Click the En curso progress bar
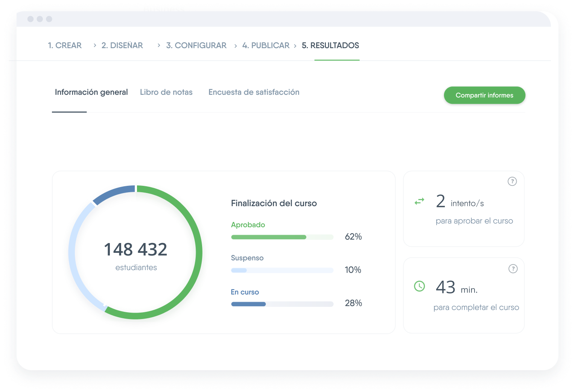This screenshot has height=392, width=575. click(x=282, y=304)
